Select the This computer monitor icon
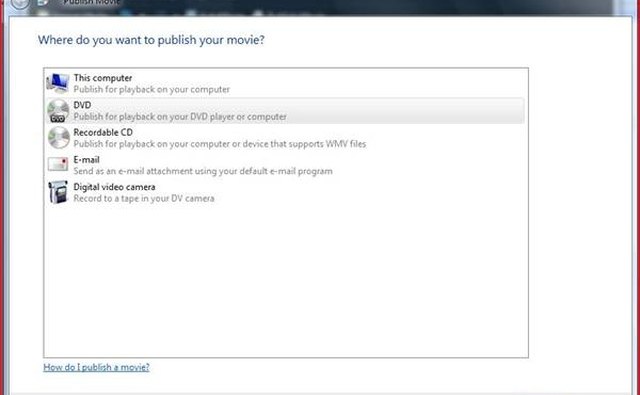 tap(58, 83)
